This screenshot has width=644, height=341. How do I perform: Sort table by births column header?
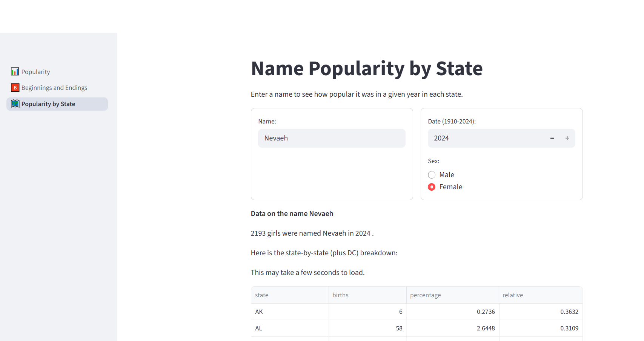click(x=340, y=295)
